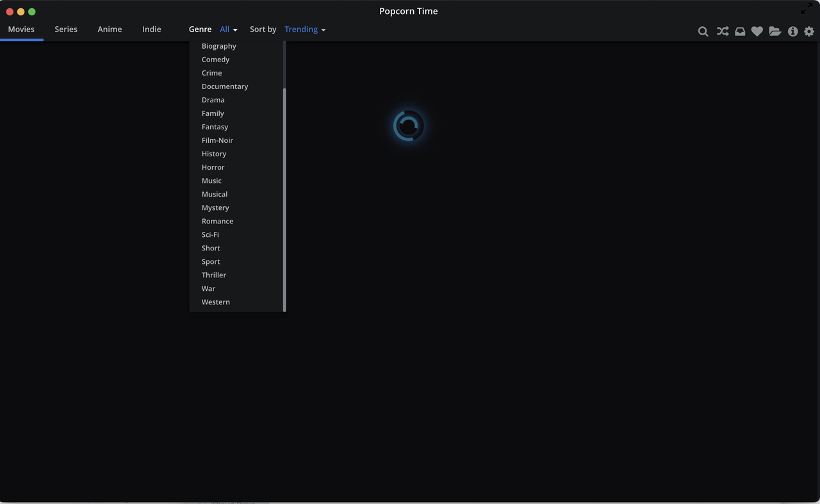The height and width of the screenshot is (504, 820).
Task: Toggle fullscreen arrows icon
Action: pos(807,9)
